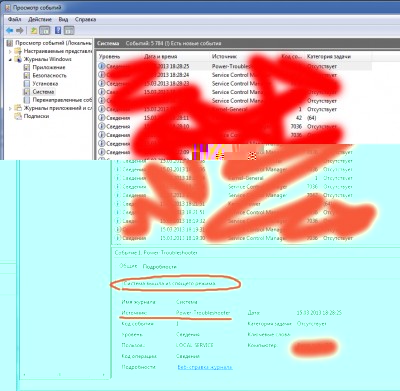Sort by the Дата и время column header
Viewport: 400px width, 391px height.
tap(160, 57)
